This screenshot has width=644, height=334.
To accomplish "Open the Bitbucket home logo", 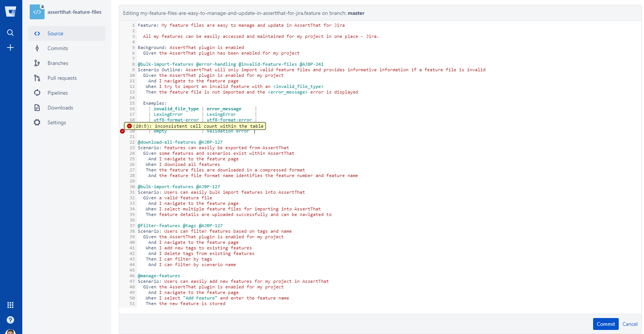I will point(10,12).
